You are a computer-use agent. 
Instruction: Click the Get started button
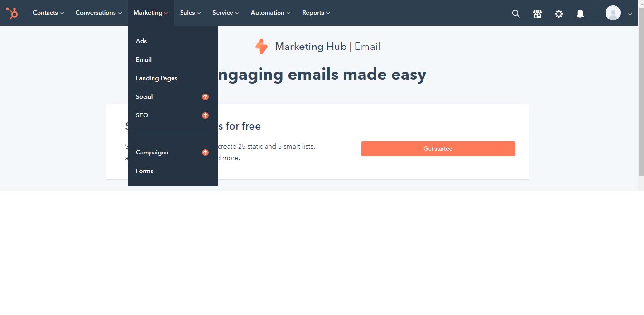click(x=438, y=148)
